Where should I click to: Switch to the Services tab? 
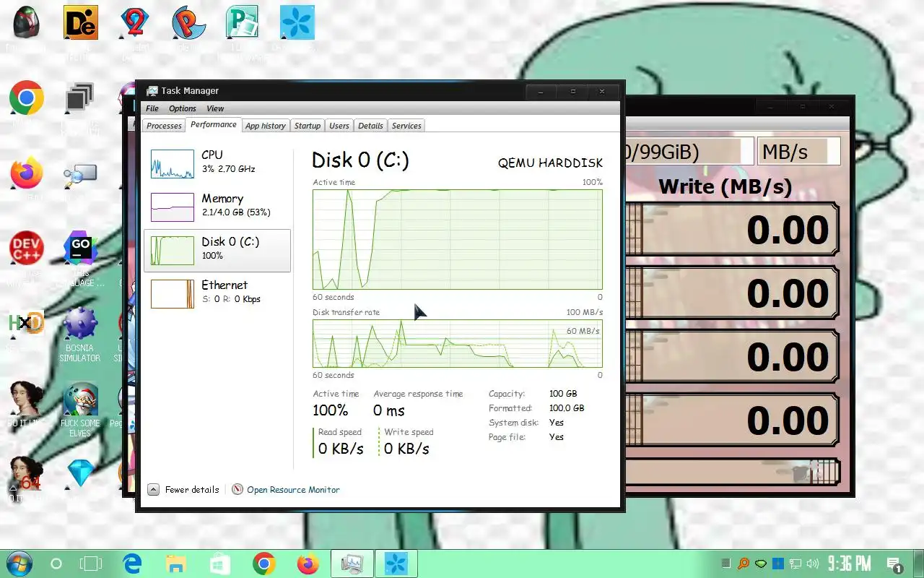tap(406, 126)
